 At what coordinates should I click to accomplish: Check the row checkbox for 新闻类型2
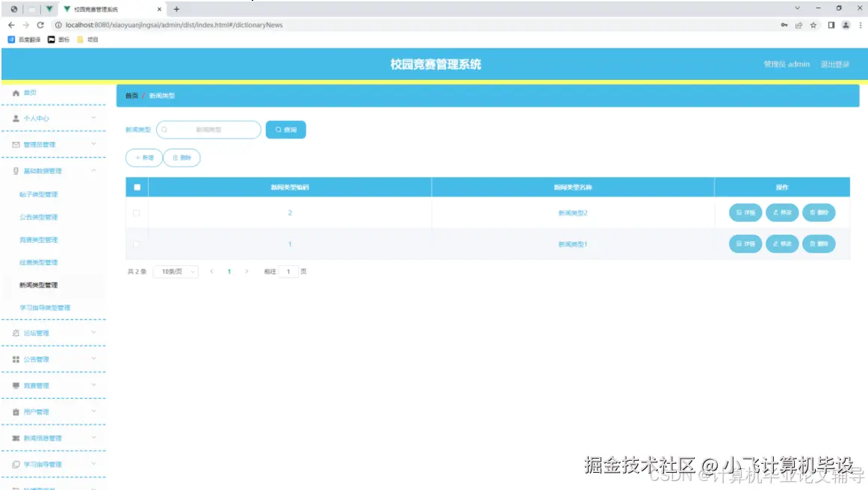(135, 212)
